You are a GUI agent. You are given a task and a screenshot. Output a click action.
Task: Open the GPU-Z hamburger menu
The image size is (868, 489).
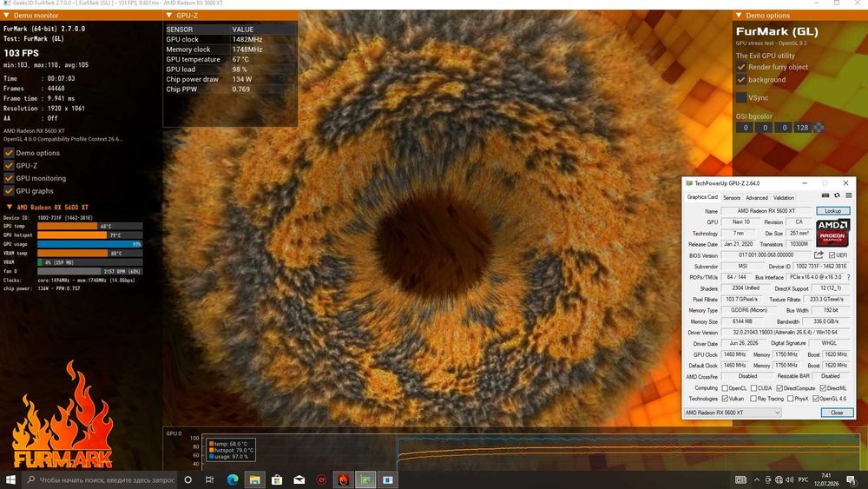pos(849,195)
